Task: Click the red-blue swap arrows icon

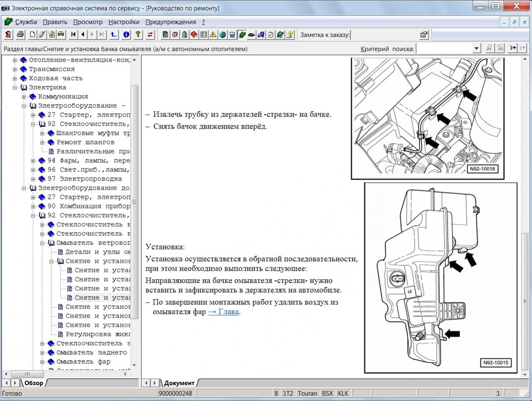Action: [x=150, y=35]
